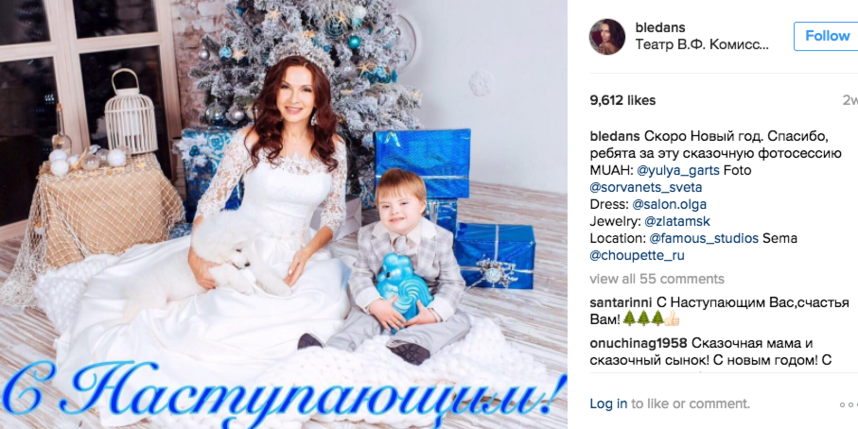Open the more options dots icon

point(850,404)
